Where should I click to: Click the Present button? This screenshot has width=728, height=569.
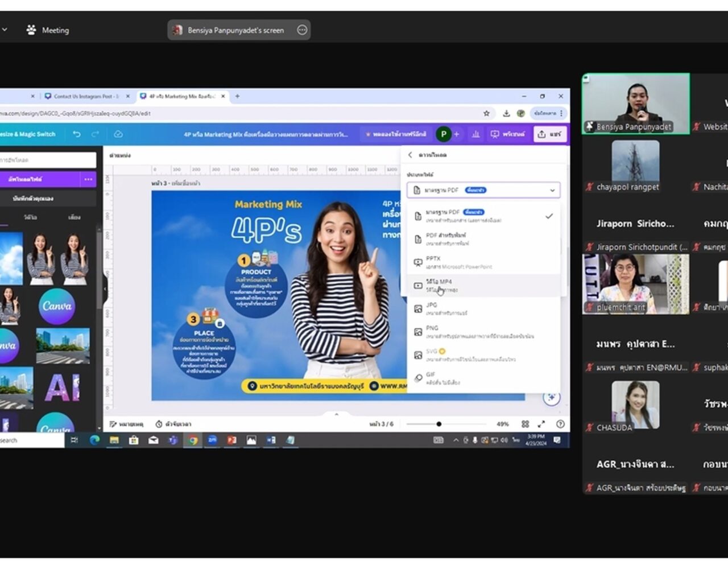[507, 134]
